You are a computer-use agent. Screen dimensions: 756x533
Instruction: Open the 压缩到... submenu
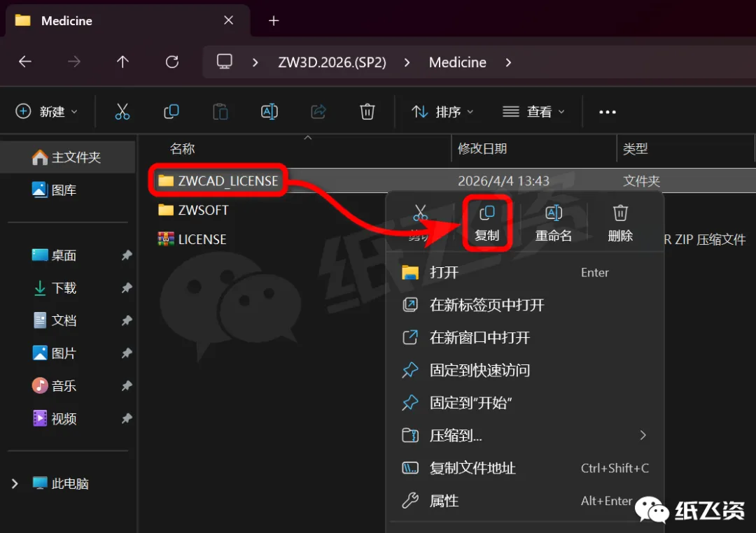pyautogui.click(x=526, y=435)
